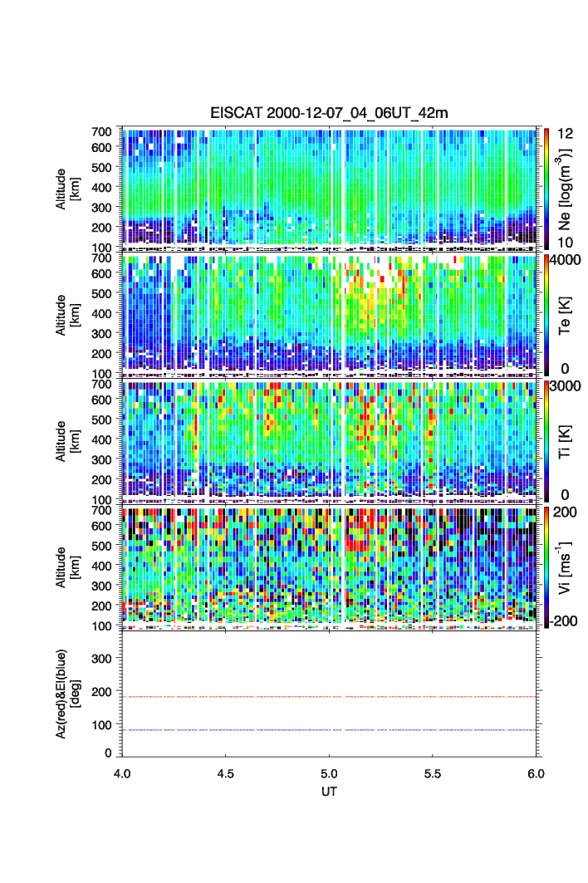Click the Ne electron density color bar

coord(546,189)
